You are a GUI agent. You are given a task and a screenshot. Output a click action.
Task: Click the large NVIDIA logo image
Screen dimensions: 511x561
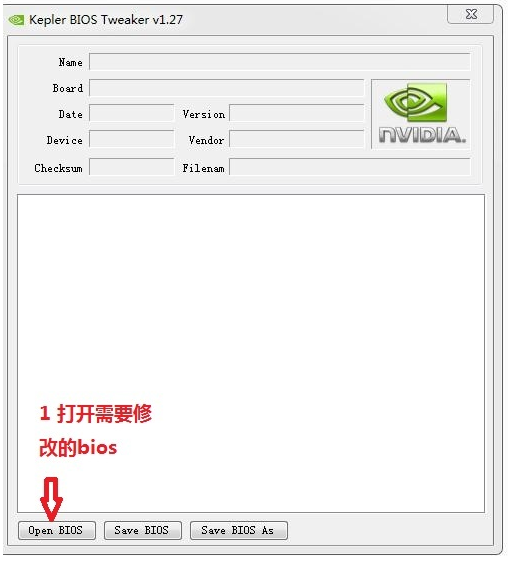tap(421, 114)
